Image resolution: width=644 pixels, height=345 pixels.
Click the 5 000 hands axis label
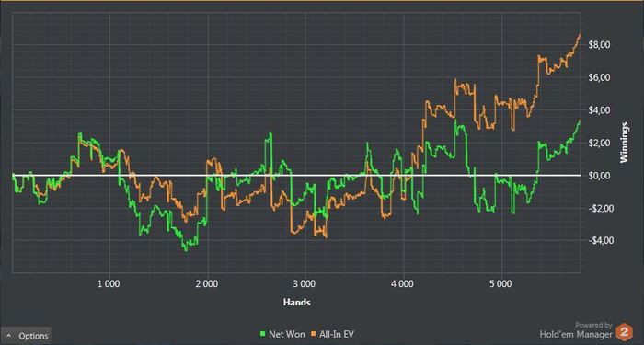(501, 284)
